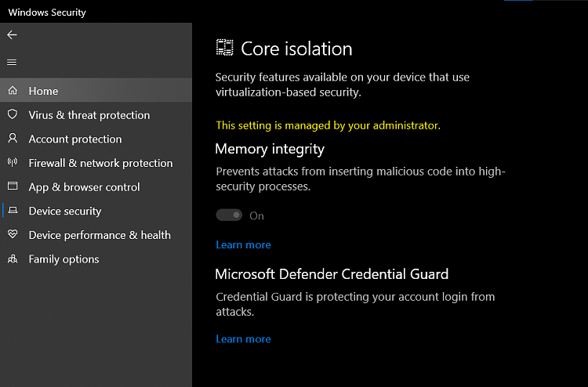The height and width of the screenshot is (387, 588).
Task: Open Family options page
Action: click(x=96, y=259)
